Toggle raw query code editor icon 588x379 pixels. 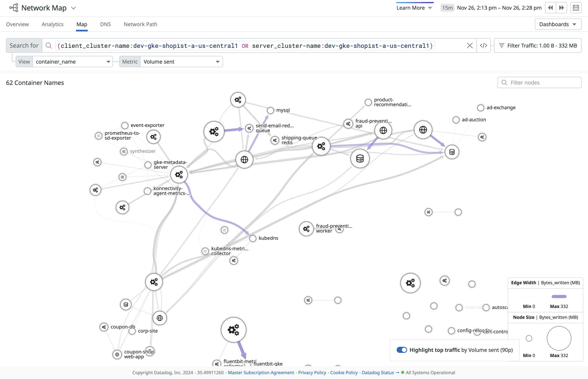pyautogui.click(x=483, y=45)
